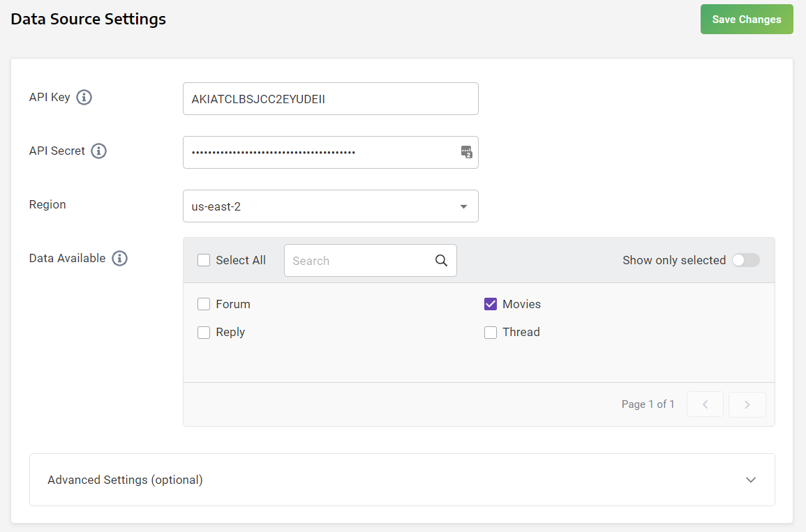Click the API Secret info icon
The width and height of the screenshot is (806, 532).
tap(99, 151)
